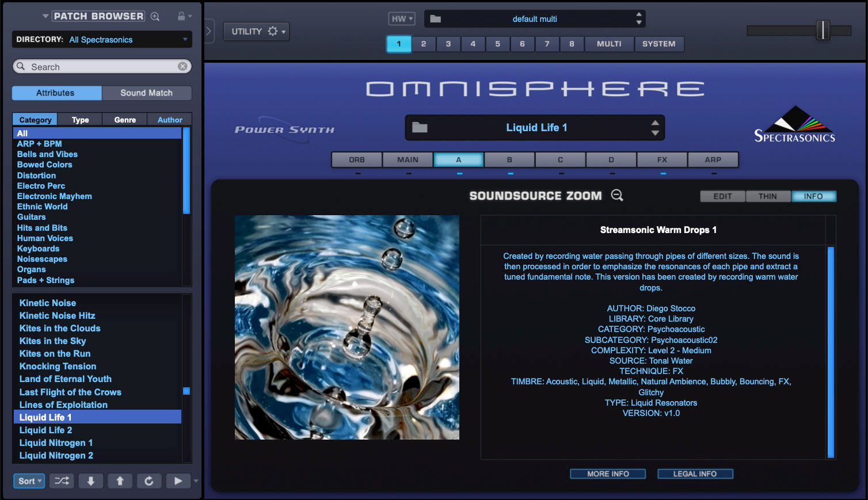Viewport: 868px width, 500px height.
Task: Open the multi folder icon
Action: coord(435,19)
